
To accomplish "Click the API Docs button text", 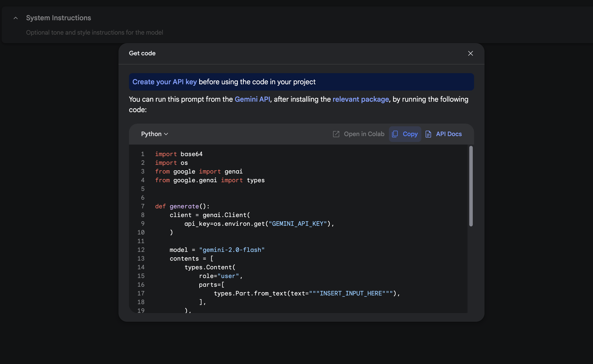I will tap(449, 134).
